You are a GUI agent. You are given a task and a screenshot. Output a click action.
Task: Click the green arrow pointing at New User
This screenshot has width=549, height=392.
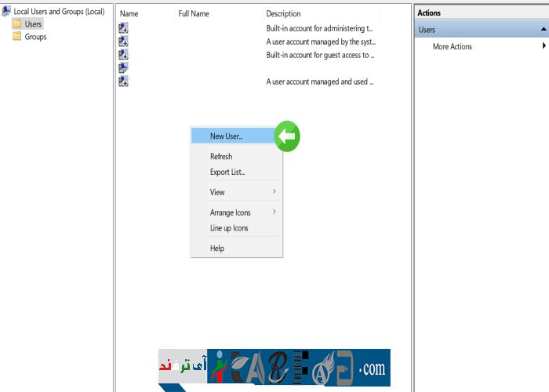[287, 136]
